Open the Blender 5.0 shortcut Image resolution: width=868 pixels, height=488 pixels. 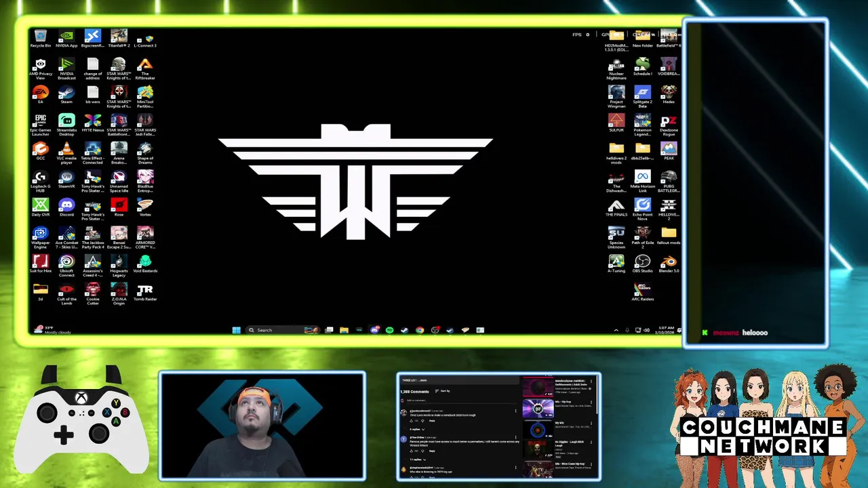click(x=669, y=264)
